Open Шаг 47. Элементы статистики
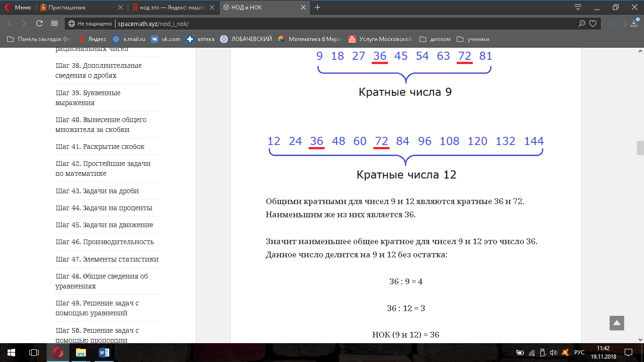This screenshot has height=362, width=644. (x=107, y=259)
